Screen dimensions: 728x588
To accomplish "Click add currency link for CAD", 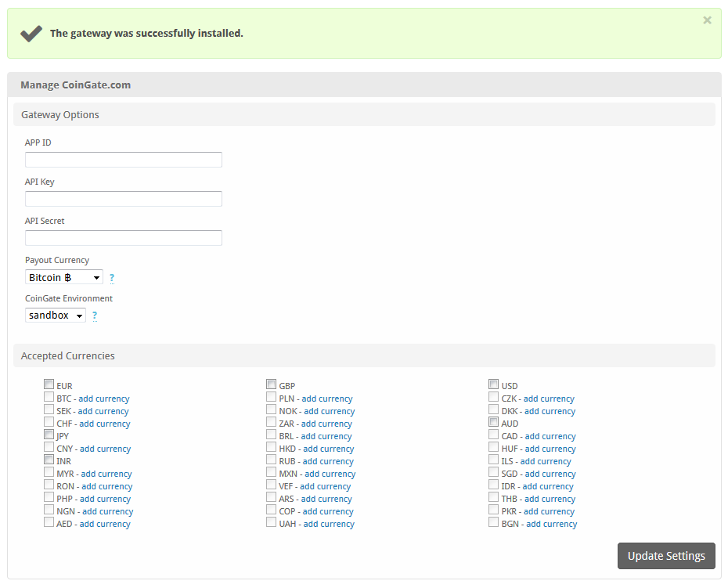I will click(x=550, y=436).
